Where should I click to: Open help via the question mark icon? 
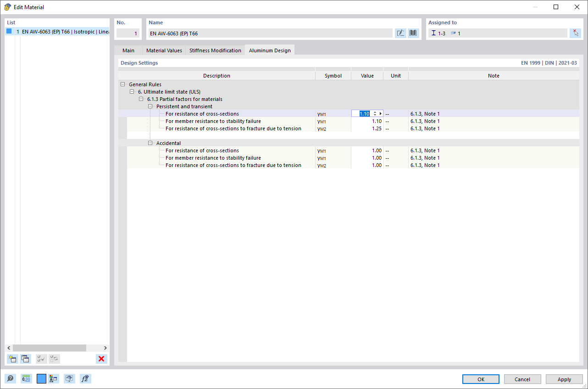(x=10, y=378)
